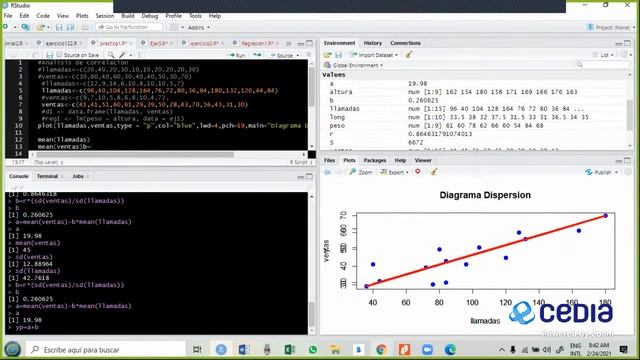The image size is (640, 360).
Task: Click the new file icon in main toolbar
Action: pyautogui.click(x=6, y=27)
